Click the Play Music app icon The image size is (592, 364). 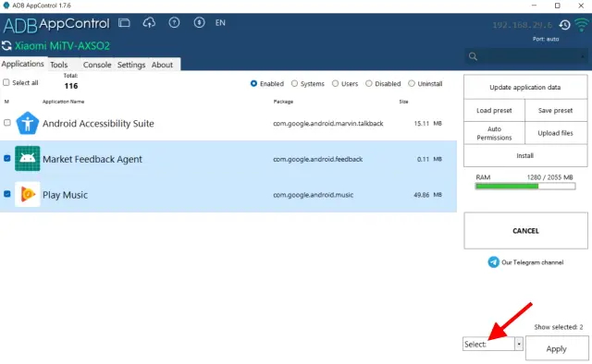[27, 194]
